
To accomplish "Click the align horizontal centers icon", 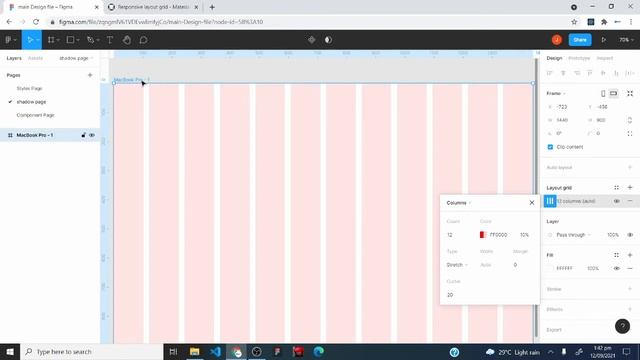I will 563,73.
